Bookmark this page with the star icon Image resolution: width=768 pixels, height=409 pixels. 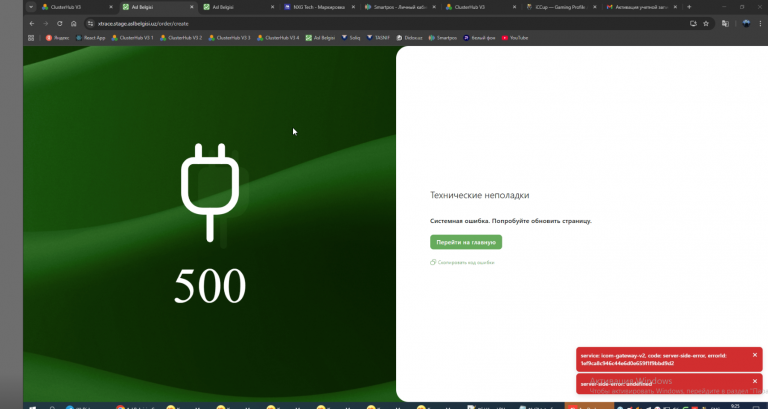click(x=706, y=24)
